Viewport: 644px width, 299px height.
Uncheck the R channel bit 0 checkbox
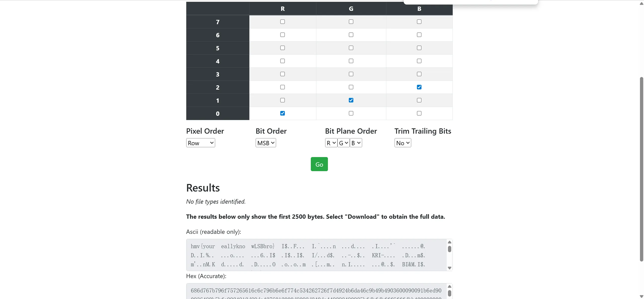[x=283, y=113]
